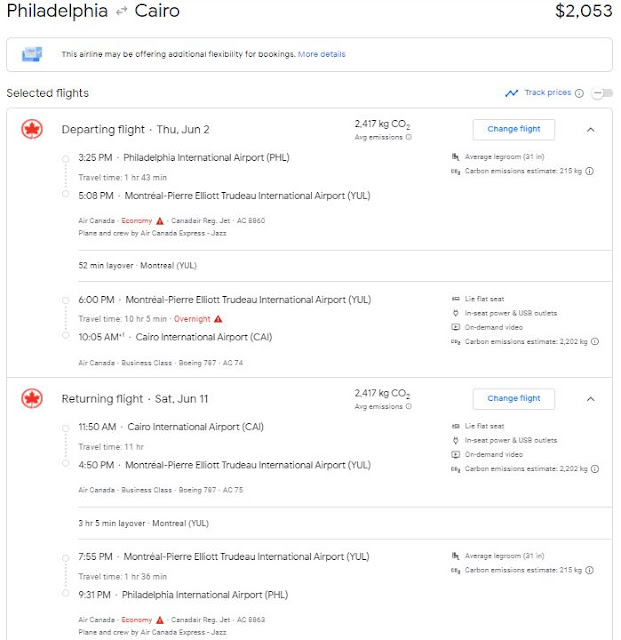The height and width of the screenshot is (640, 621).
Task: Open the More details link
Action: 321,54
